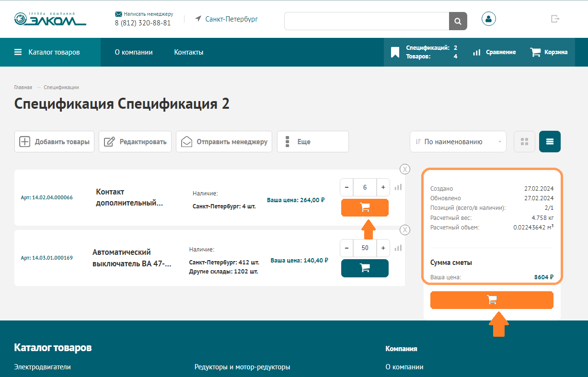Add Контакт дополнительный to cart
The height and width of the screenshot is (377, 588).
point(365,208)
